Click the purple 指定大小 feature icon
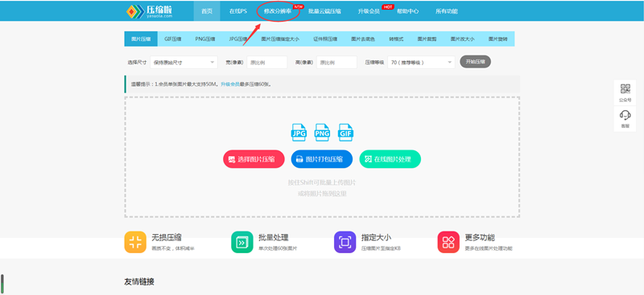The width and height of the screenshot is (644, 295). (x=345, y=242)
